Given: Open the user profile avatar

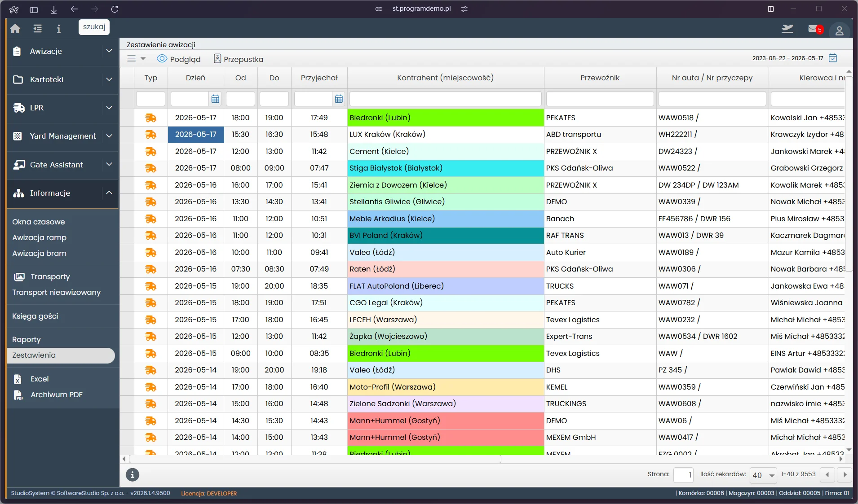Looking at the screenshot, I should coord(839,30).
